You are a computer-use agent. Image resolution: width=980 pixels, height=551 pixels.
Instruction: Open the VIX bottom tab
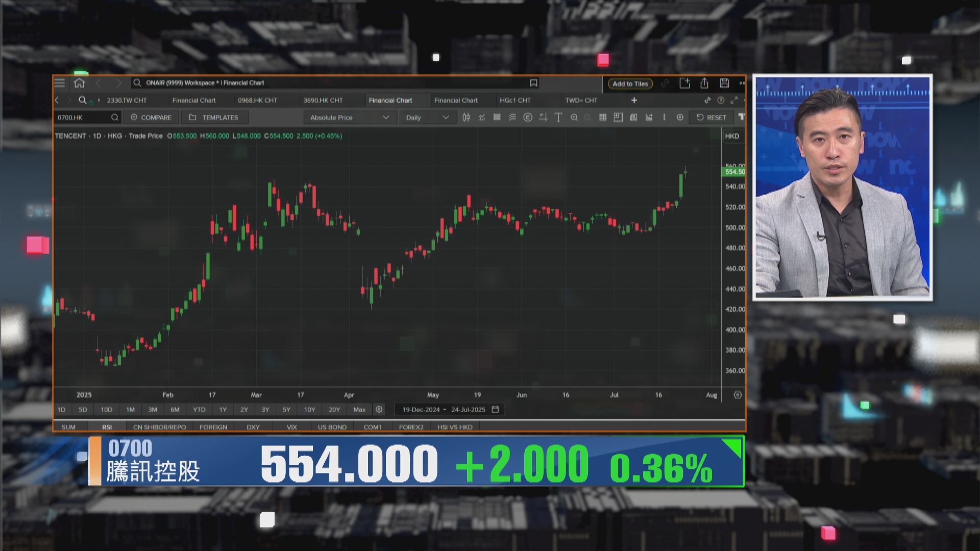(x=291, y=427)
